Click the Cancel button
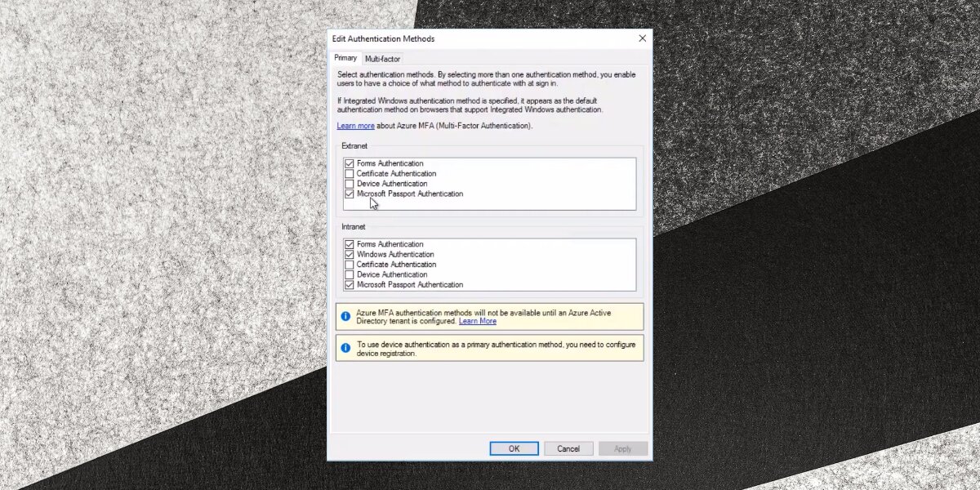This screenshot has height=490, width=980. pos(568,448)
